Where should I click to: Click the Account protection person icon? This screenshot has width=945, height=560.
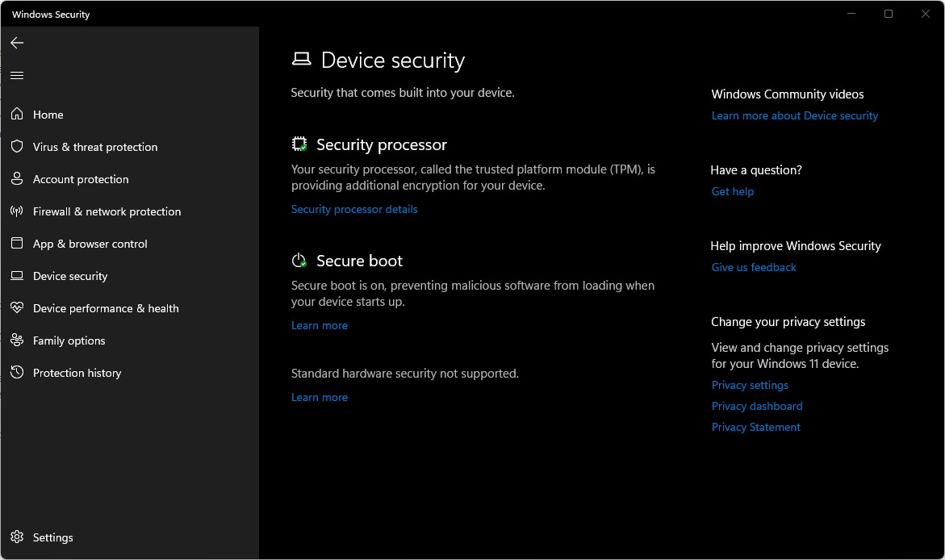coord(17,178)
